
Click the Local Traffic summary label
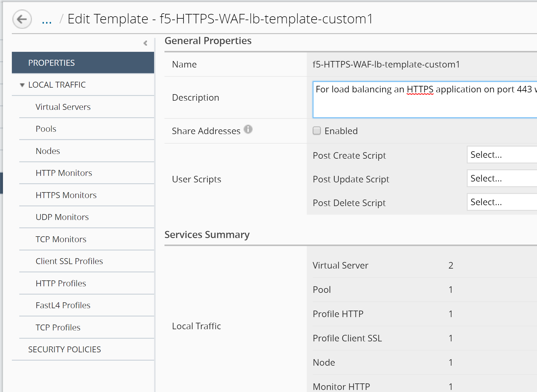pyautogui.click(x=196, y=326)
